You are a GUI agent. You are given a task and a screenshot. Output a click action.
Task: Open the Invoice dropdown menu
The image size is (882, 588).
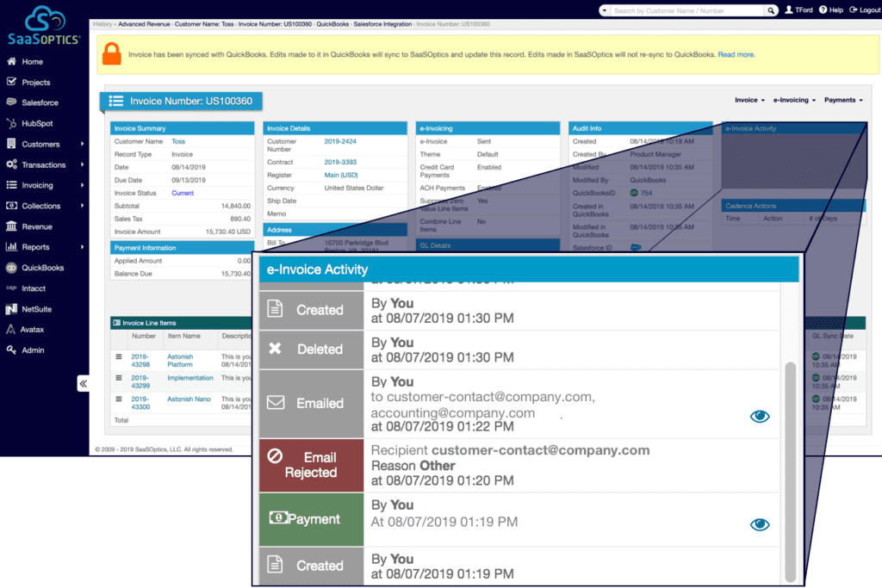point(749,100)
